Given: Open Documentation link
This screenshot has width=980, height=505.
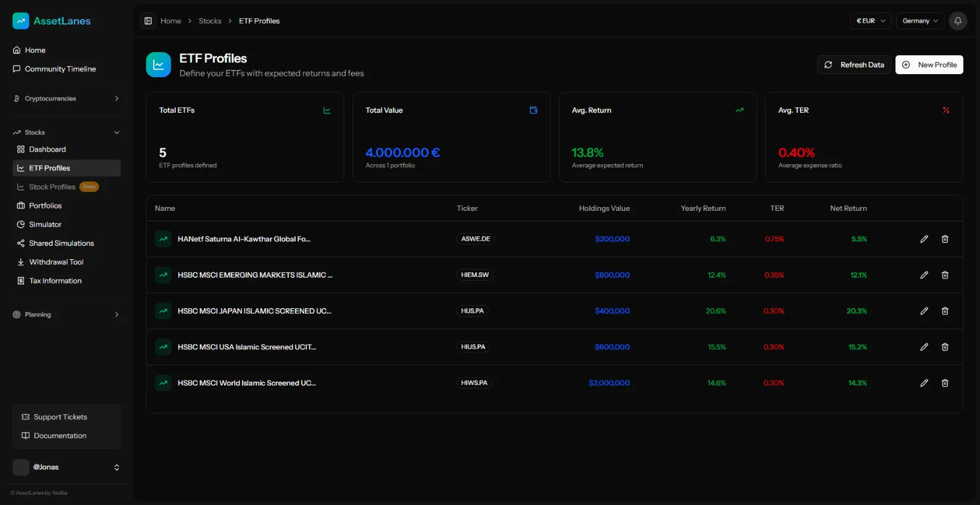Looking at the screenshot, I should (67, 436).
